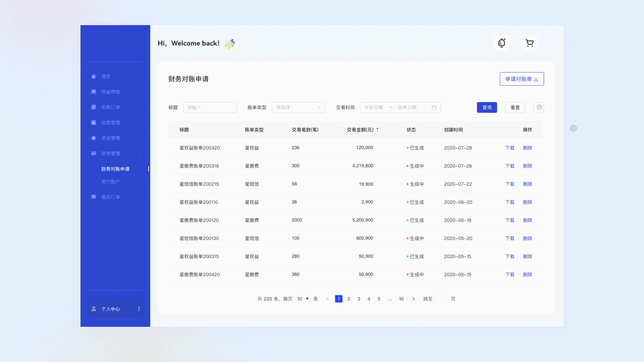Click 创建时间 column header
This screenshot has height=362, width=644.
point(453,130)
